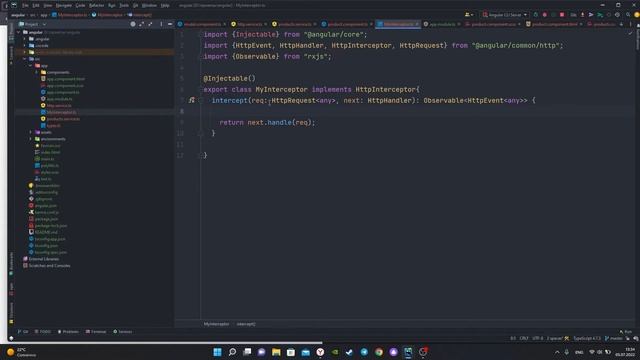Click the taskbar Search icon
This screenshot has height=360, width=640.
click(232, 352)
